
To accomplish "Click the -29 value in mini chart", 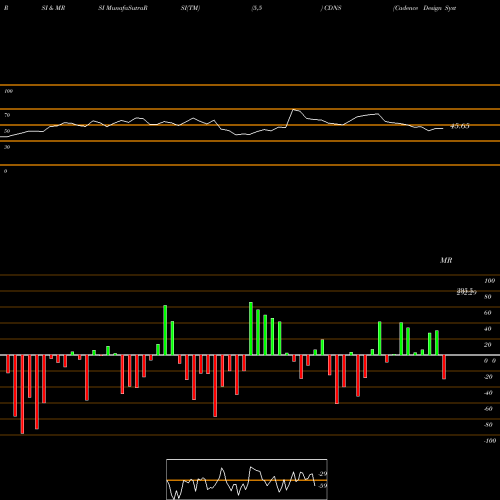I will pyautogui.click(x=323, y=474).
